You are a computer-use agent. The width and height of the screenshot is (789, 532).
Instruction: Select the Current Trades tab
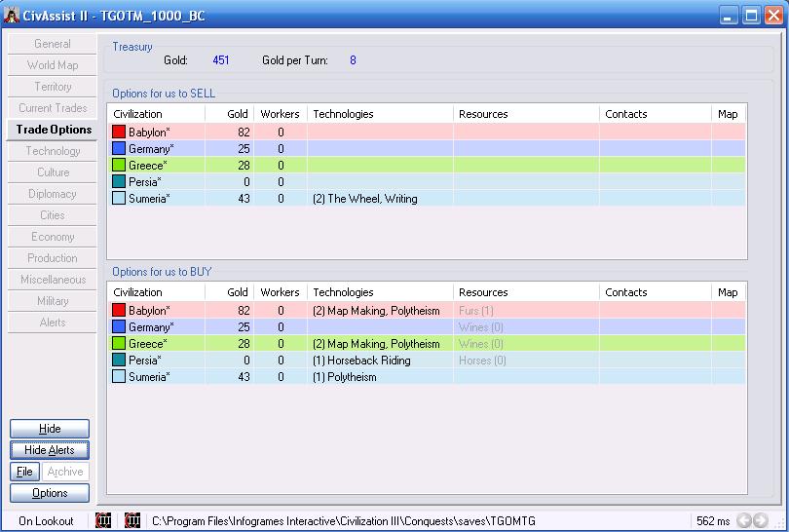(x=53, y=108)
